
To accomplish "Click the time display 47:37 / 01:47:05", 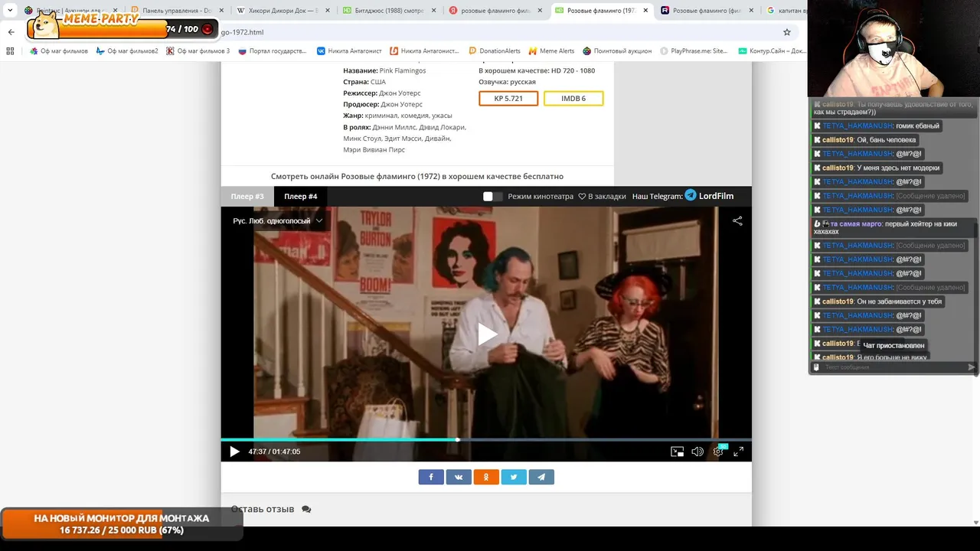I will pos(274,452).
